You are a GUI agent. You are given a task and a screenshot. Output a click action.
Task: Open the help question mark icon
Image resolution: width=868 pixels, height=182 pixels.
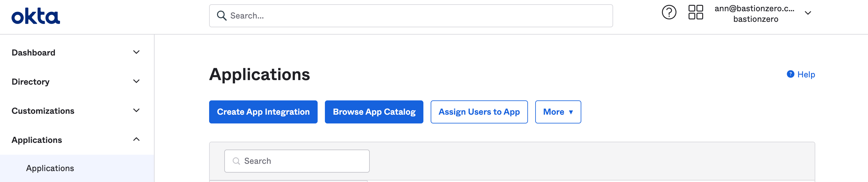(669, 13)
